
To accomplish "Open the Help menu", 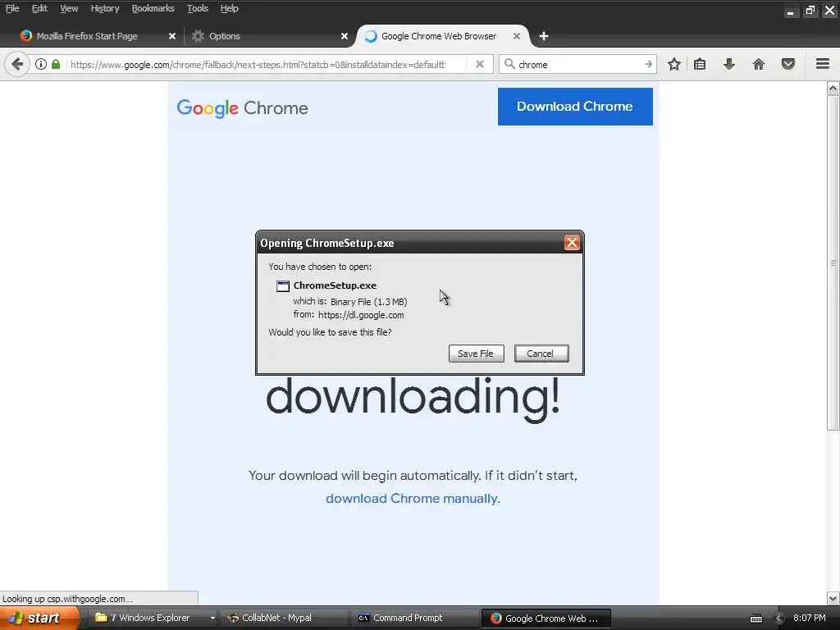I will tap(230, 8).
